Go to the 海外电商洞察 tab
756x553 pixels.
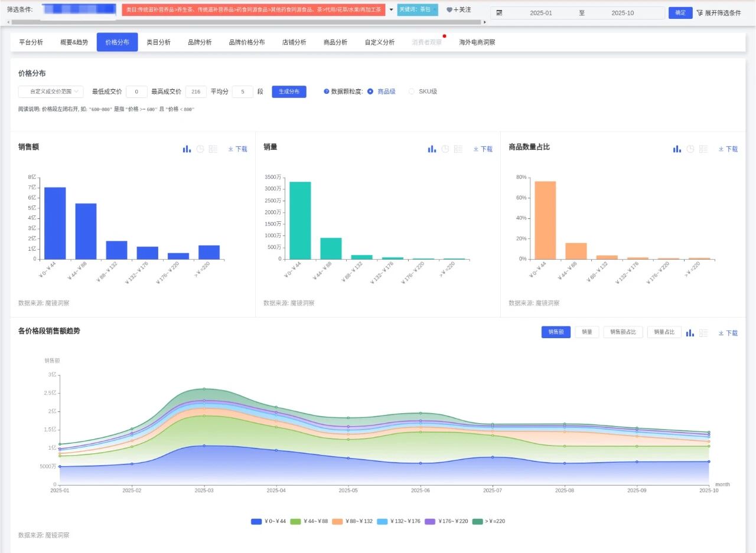point(477,42)
